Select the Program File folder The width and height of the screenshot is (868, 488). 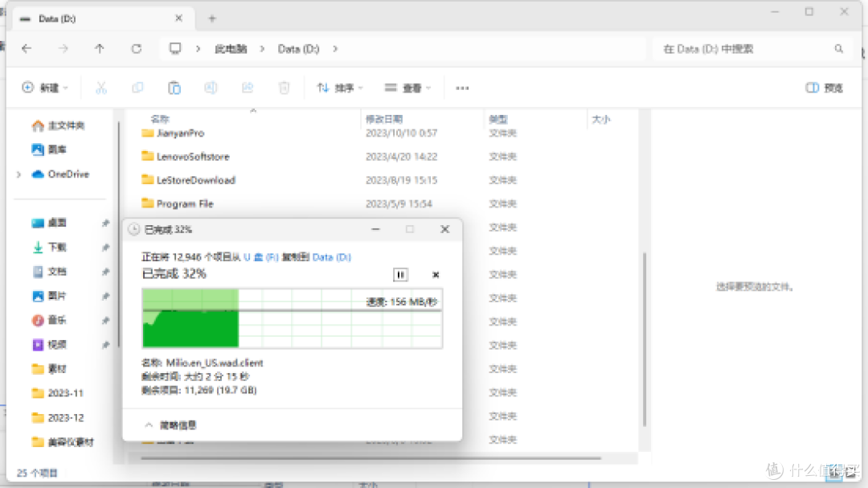pyautogui.click(x=177, y=204)
